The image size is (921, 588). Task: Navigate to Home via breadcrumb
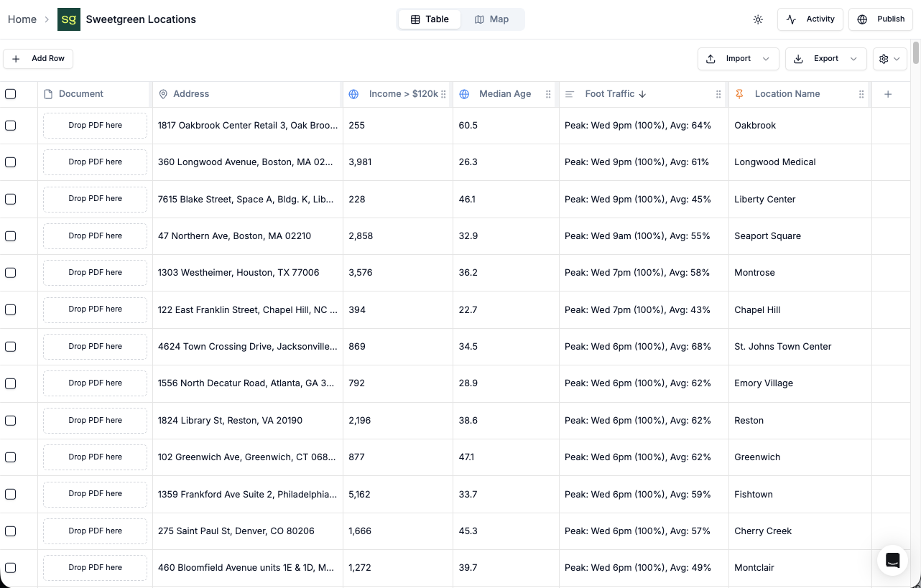pos(22,19)
